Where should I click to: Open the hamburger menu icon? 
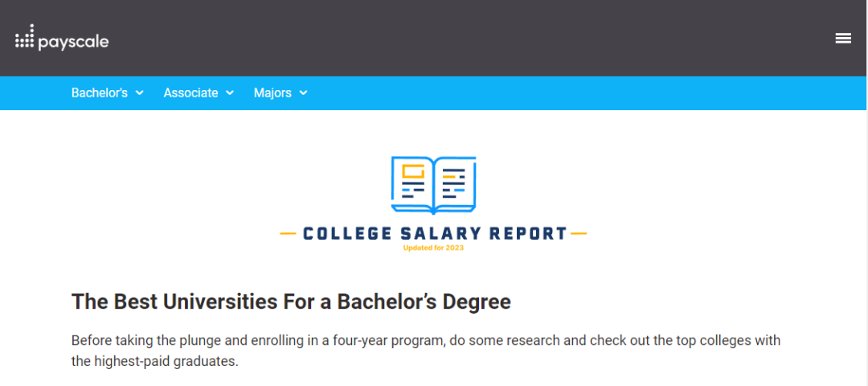click(x=843, y=39)
